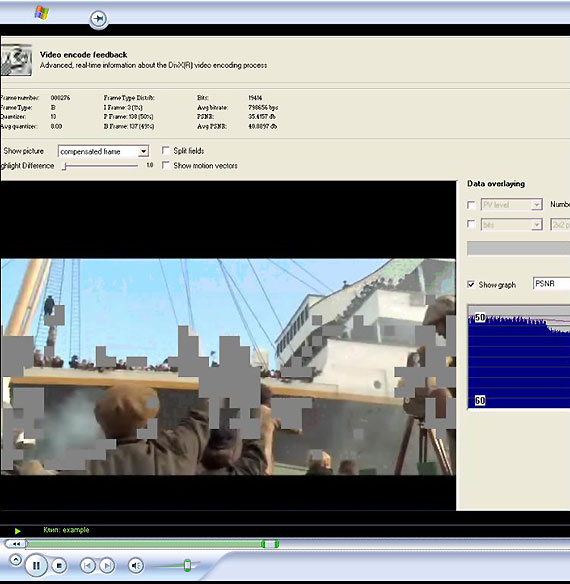Click the DivX logo thumbnail beside the heading
Image resolution: width=570 pixels, height=584 pixels.
pos(16,60)
